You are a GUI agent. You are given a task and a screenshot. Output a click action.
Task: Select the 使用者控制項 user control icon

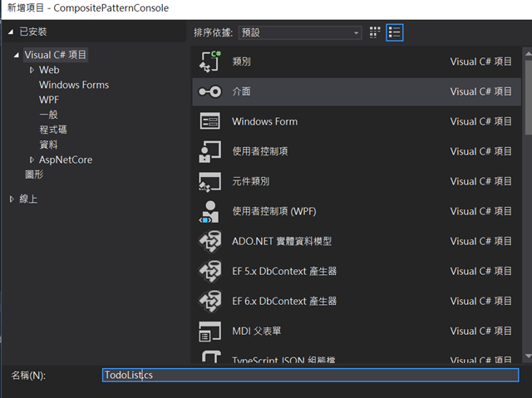click(210, 151)
